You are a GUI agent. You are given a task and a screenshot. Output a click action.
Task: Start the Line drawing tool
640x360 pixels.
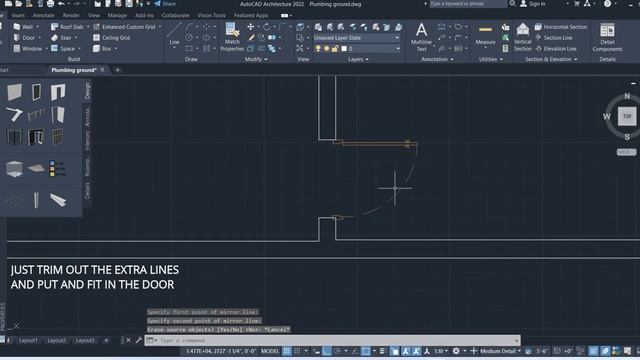(x=174, y=34)
